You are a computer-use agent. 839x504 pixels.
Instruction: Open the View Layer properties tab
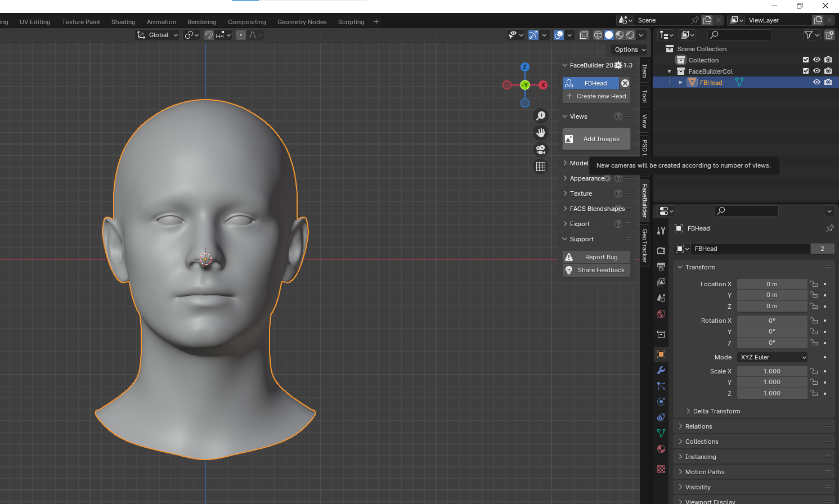click(661, 282)
